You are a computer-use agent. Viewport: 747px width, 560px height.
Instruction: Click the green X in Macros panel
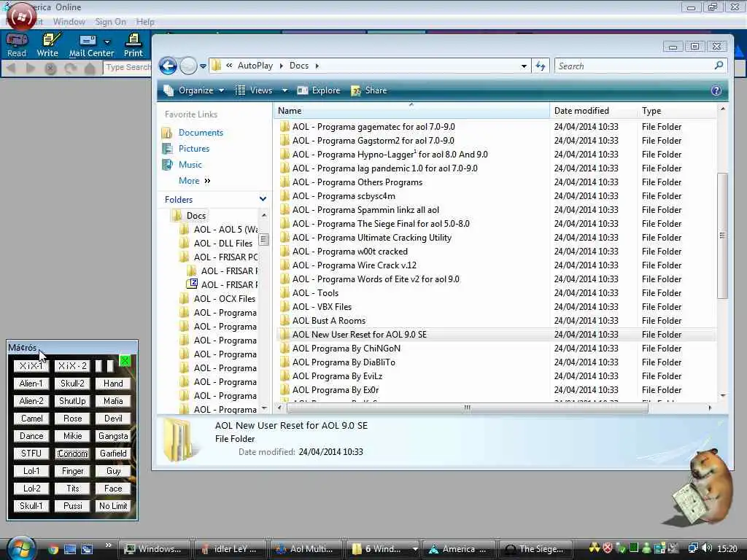pos(125,360)
